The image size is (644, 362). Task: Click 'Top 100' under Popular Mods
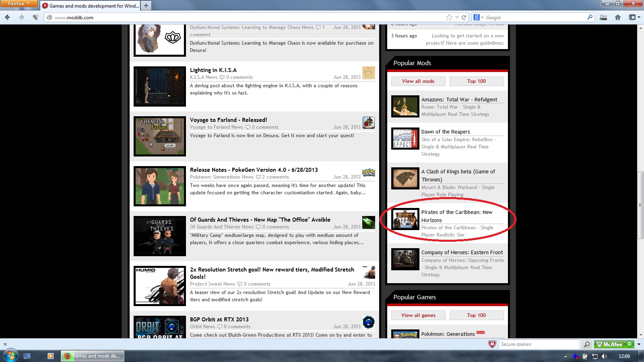point(477,81)
